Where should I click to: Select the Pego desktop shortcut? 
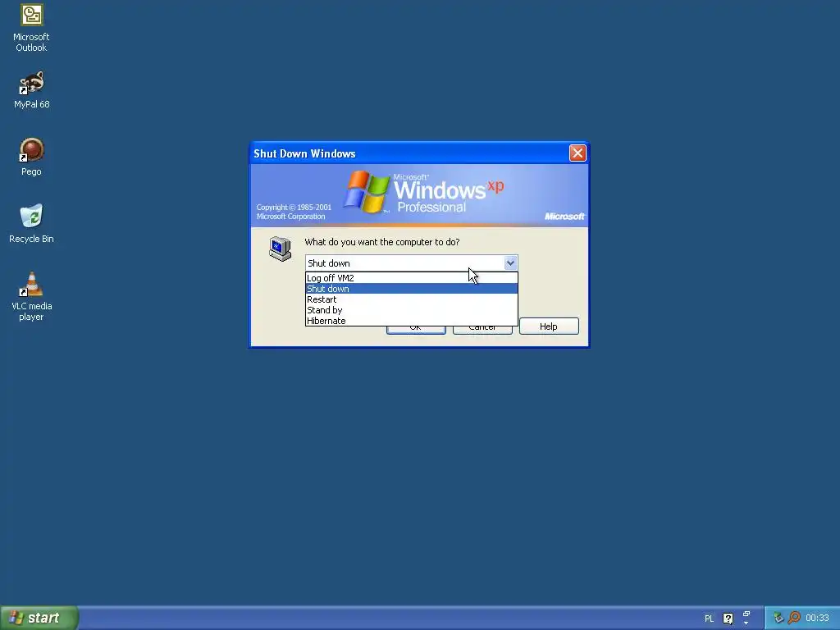pos(31,157)
